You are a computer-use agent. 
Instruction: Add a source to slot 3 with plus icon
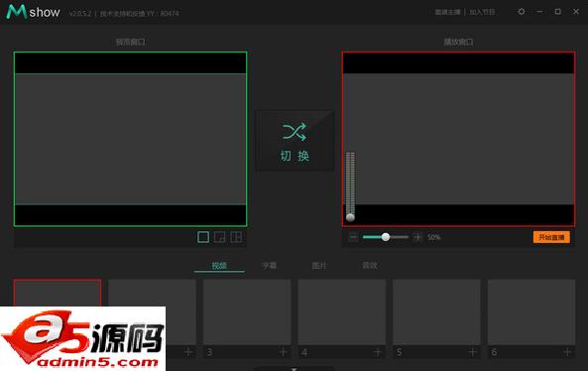[x=283, y=352]
